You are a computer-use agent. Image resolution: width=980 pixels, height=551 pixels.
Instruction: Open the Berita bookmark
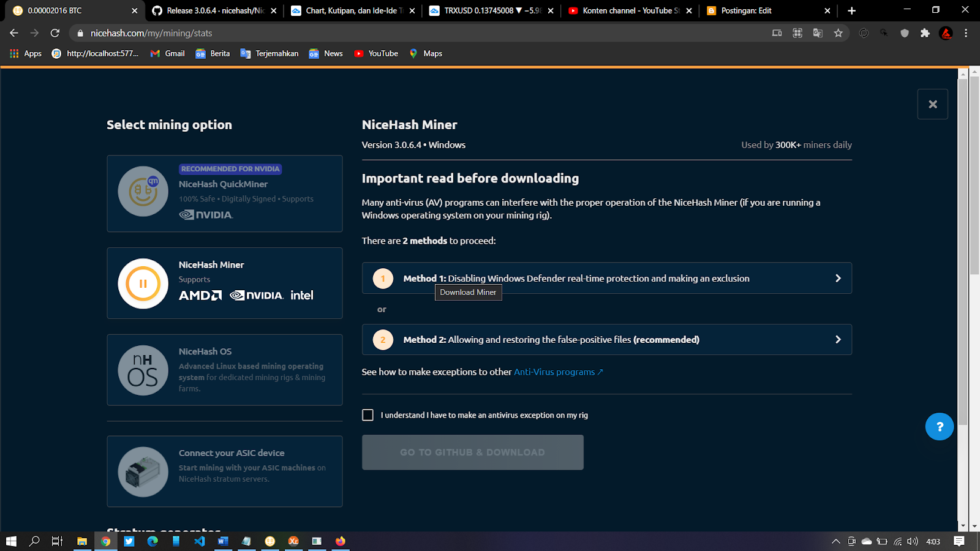tap(213, 53)
